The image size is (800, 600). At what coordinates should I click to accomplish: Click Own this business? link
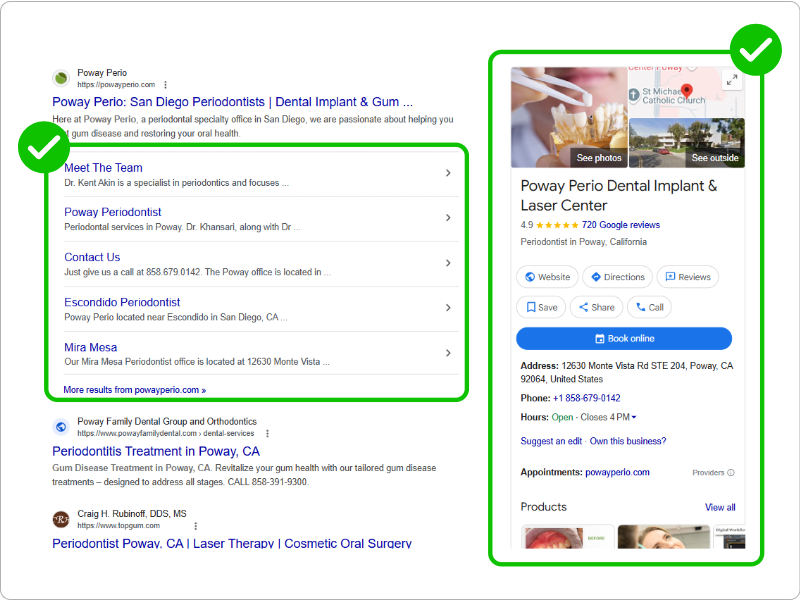[628, 441]
